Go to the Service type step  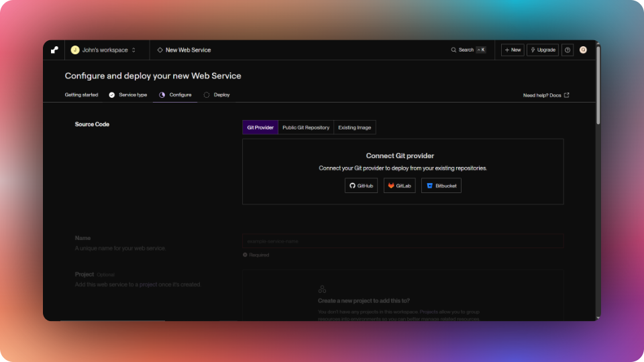pyautogui.click(x=127, y=95)
